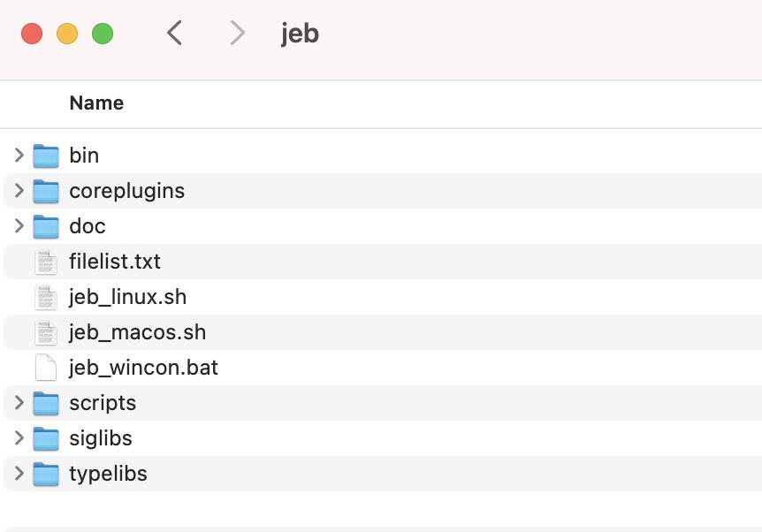Select the scripts folder name

coord(103,403)
